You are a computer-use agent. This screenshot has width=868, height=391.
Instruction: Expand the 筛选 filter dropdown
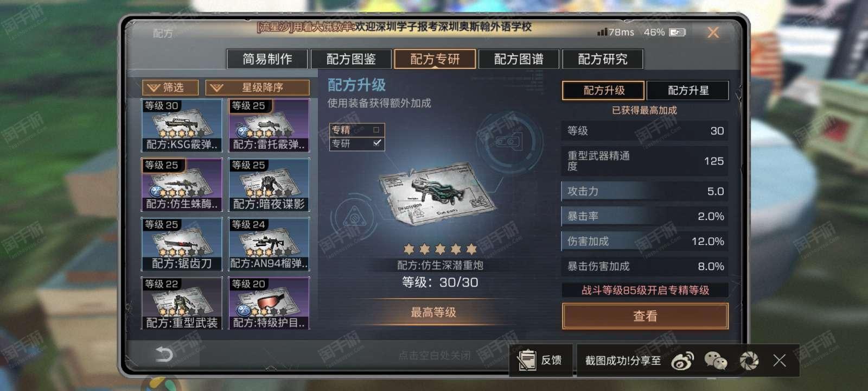pyautogui.click(x=170, y=87)
